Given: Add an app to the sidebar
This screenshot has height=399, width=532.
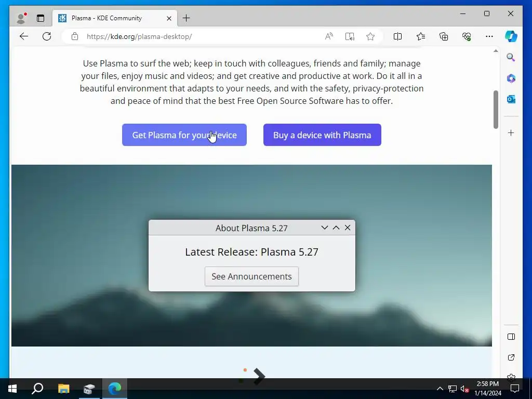Looking at the screenshot, I should click(x=511, y=132).
